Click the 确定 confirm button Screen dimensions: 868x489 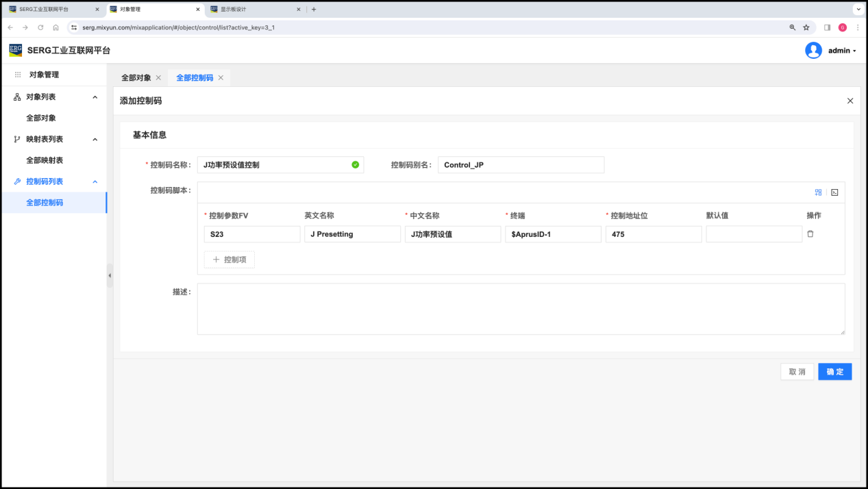click(834, 372)
